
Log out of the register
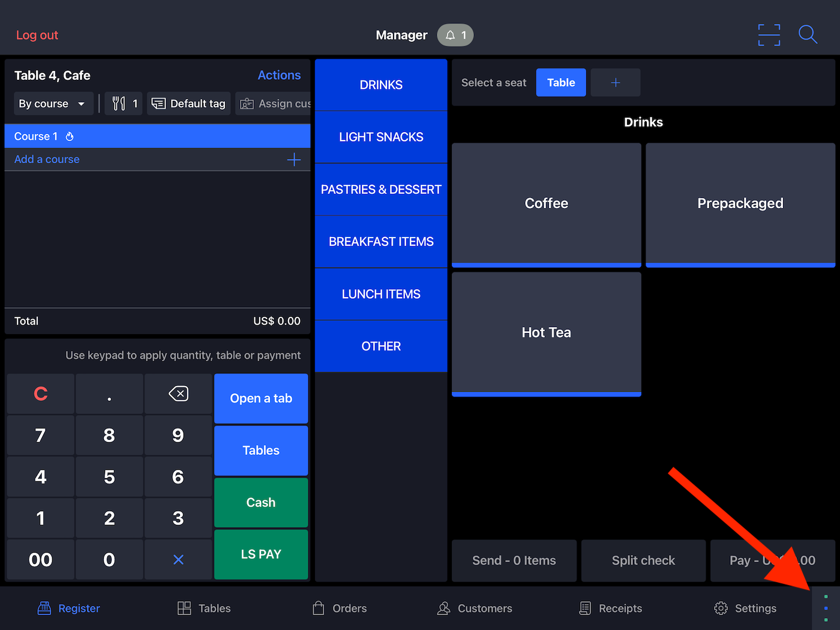click(37, 35)
